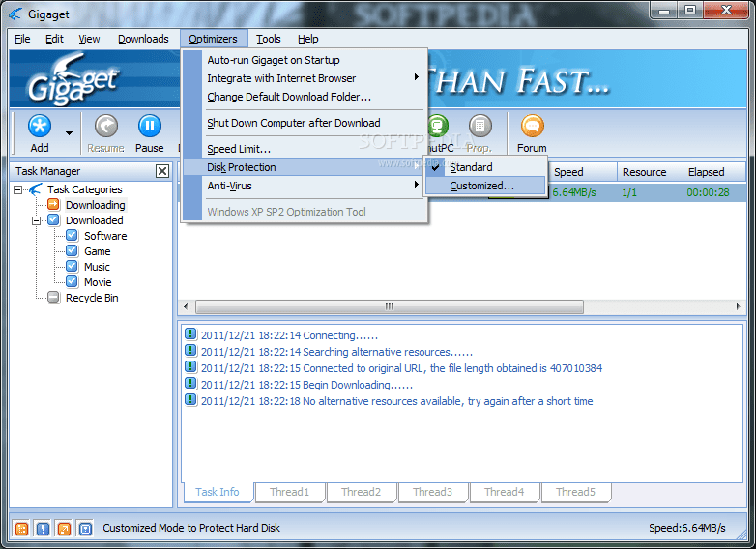Click the blue square status bar icon
This screenshot has height=549, width=756.
pyautogui.click(x=85, y=529)
